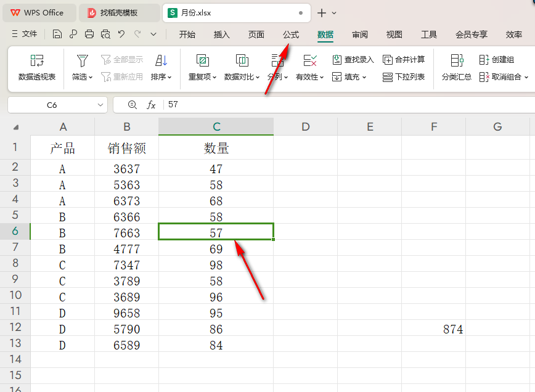The height and width of the screenshot is (392, 535).
Task: Expand the quick access toolbar chevron
Action: click(x=153, y=34)
